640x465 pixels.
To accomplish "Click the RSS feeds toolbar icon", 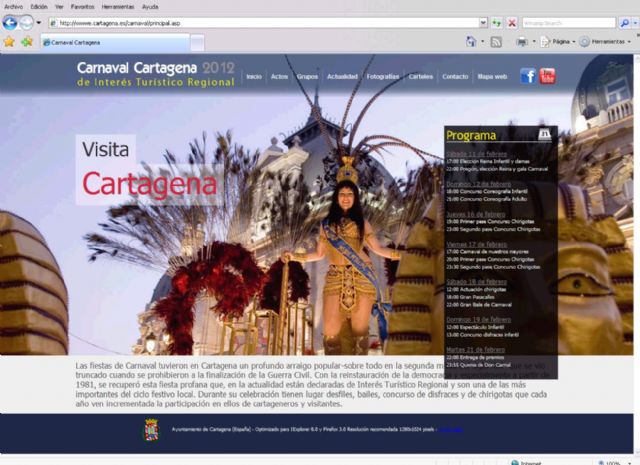I will point(495,42).
